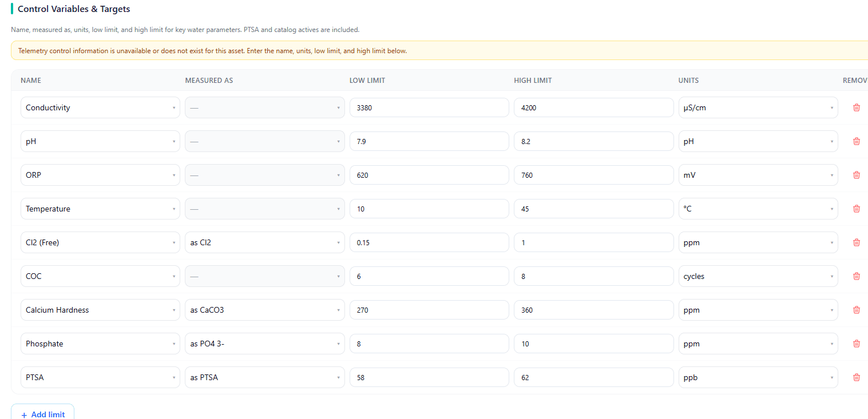
Task: Click the UNITS column header
Action: pyautogui.click(x=688, y=81)
